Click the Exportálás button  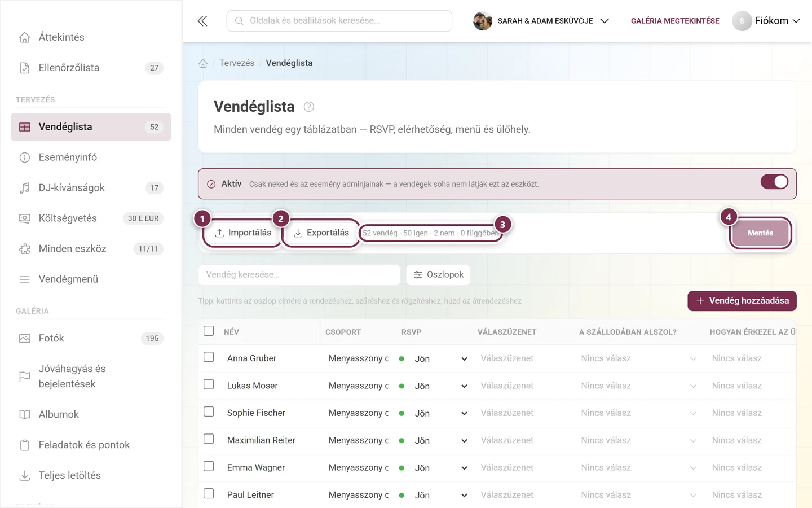[321, 233]
